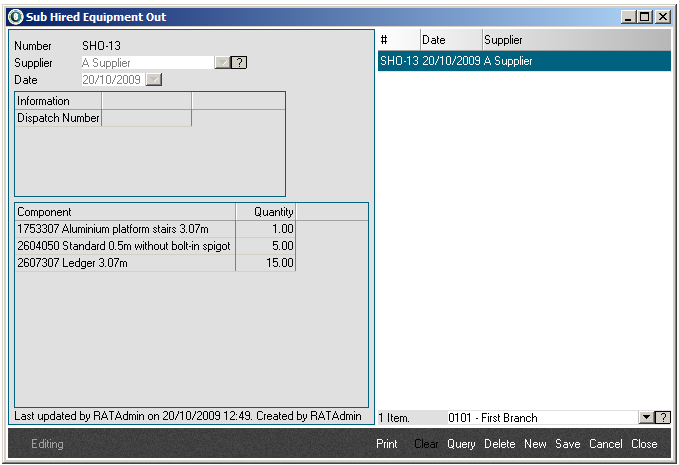Sort list by the Date column header
Screen dimensions: 679x465
coord(448,40)
